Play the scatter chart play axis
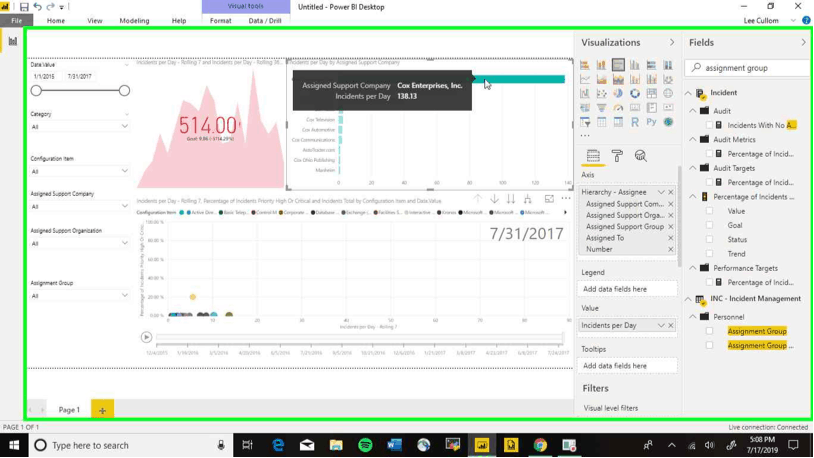The height and width of the screenshot is (458, 814). click(x=146, y=338)
